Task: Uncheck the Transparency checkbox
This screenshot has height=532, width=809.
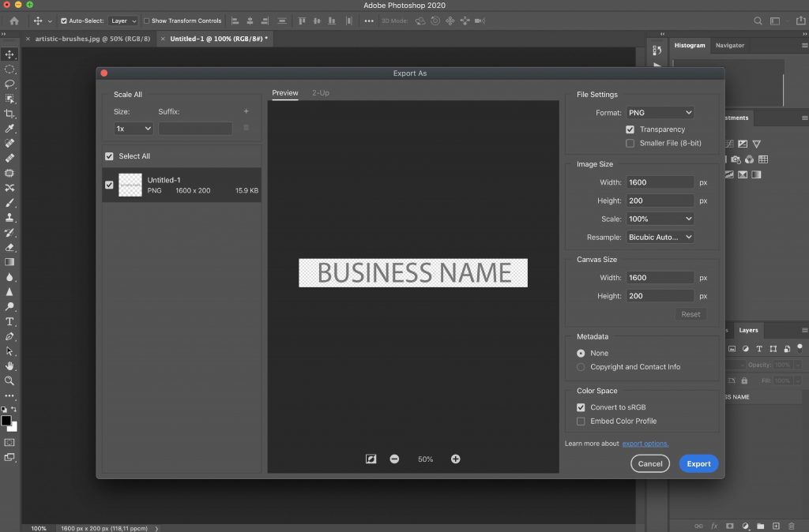Action: pyautogui.click(x=630, y=129)
